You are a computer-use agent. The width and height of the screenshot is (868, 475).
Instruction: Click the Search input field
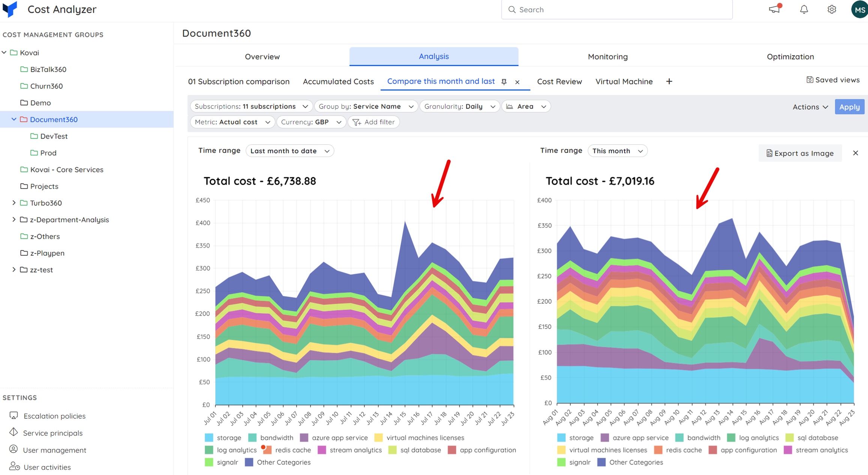tap(617, 9)
